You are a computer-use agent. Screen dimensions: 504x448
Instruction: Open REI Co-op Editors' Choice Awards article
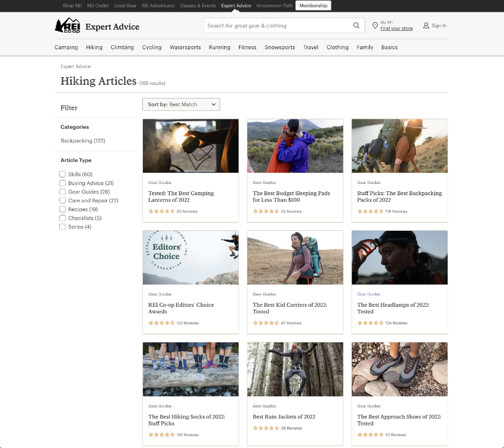(181, 308)
